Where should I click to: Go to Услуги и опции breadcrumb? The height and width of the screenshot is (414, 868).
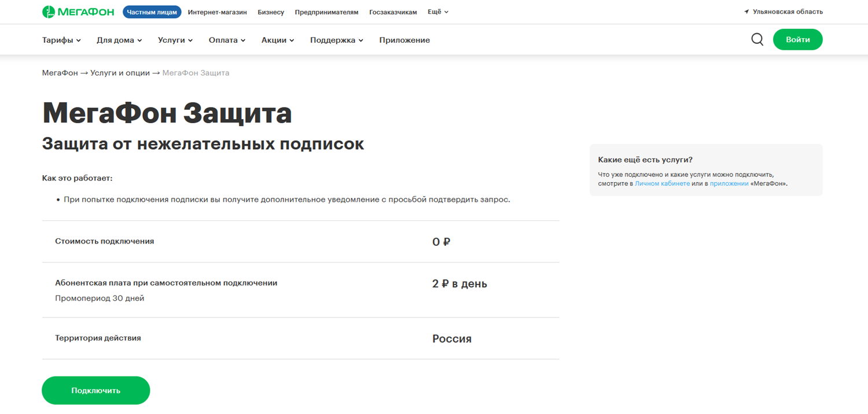(x=120, y=73)
